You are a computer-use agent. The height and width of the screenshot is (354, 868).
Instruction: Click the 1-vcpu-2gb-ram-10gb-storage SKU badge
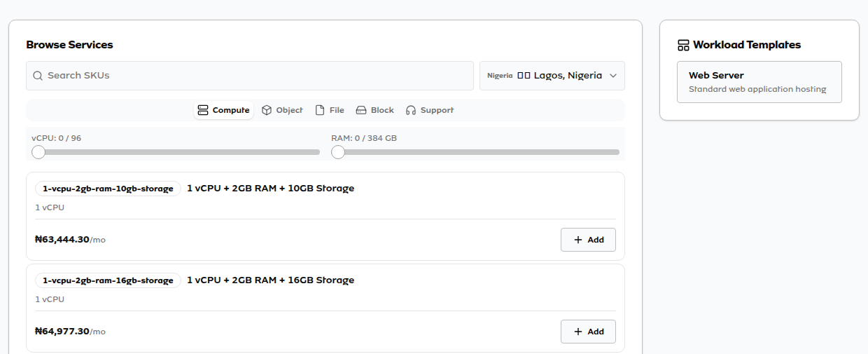(x=108, y=189)
